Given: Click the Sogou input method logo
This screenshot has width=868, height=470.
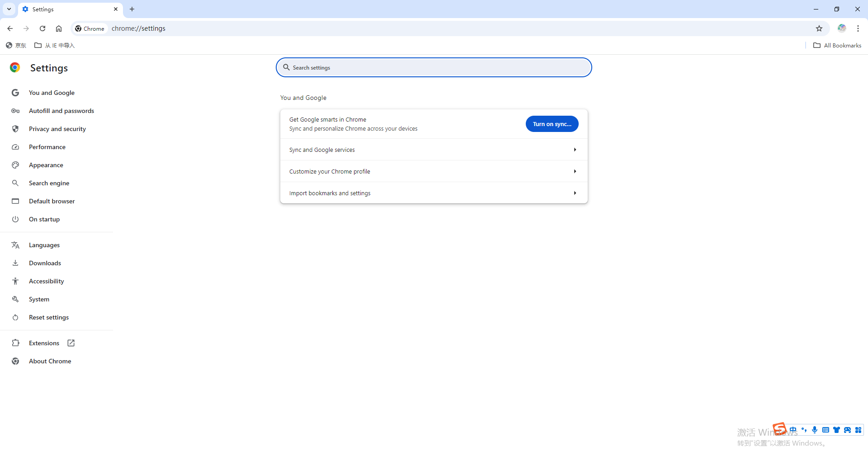Looking at the screenshot, I should coord(779,428).
